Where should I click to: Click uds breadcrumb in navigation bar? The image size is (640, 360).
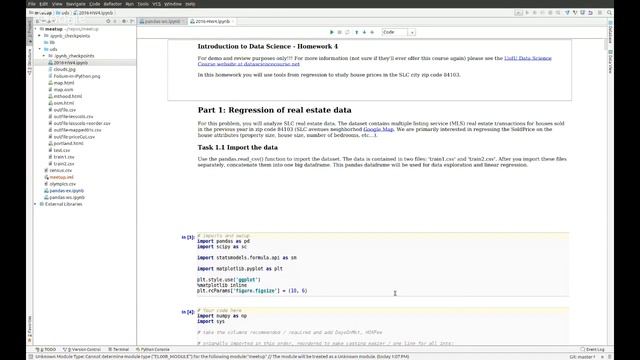(62, 13)
